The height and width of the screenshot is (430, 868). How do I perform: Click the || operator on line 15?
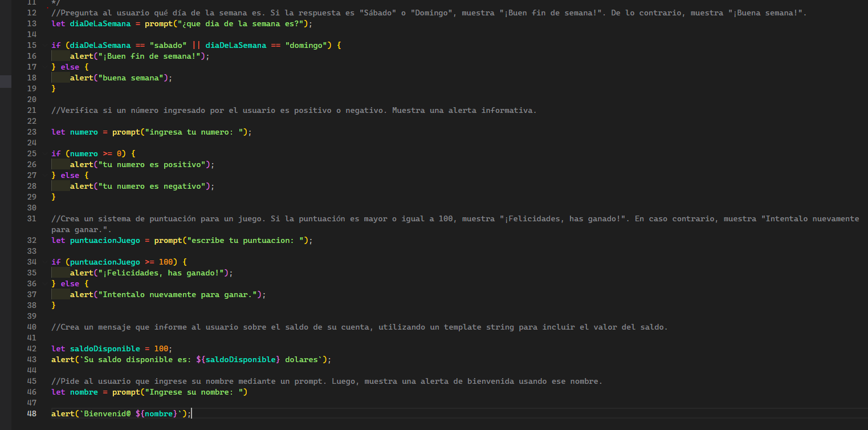point(196,45)
